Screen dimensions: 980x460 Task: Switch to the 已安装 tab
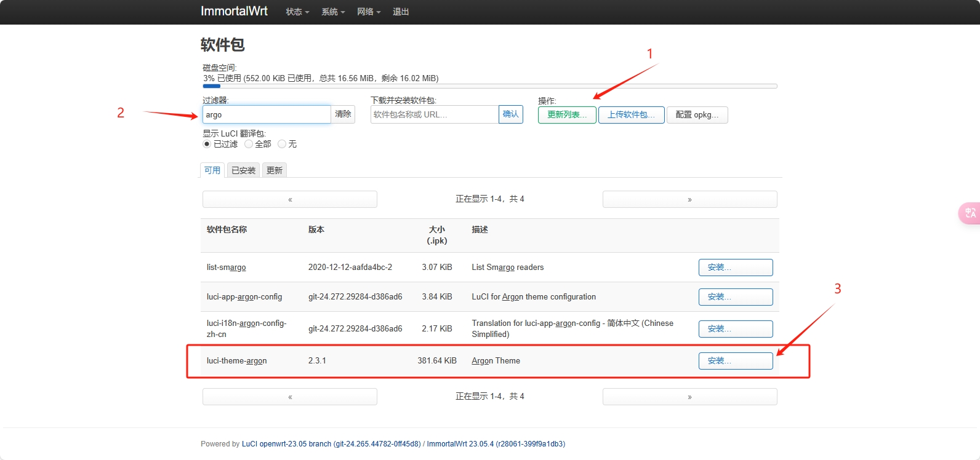[x=243, y=170]
